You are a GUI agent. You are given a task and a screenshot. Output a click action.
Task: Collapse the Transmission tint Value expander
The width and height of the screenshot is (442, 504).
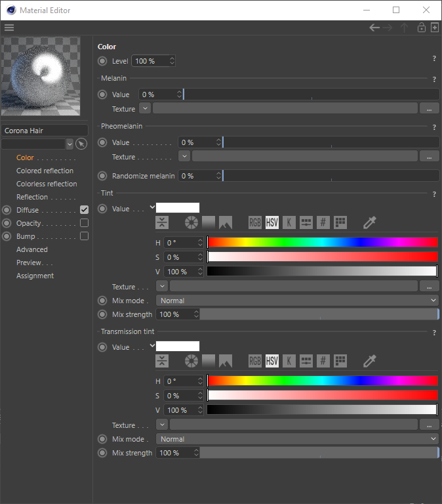point(153,346)
